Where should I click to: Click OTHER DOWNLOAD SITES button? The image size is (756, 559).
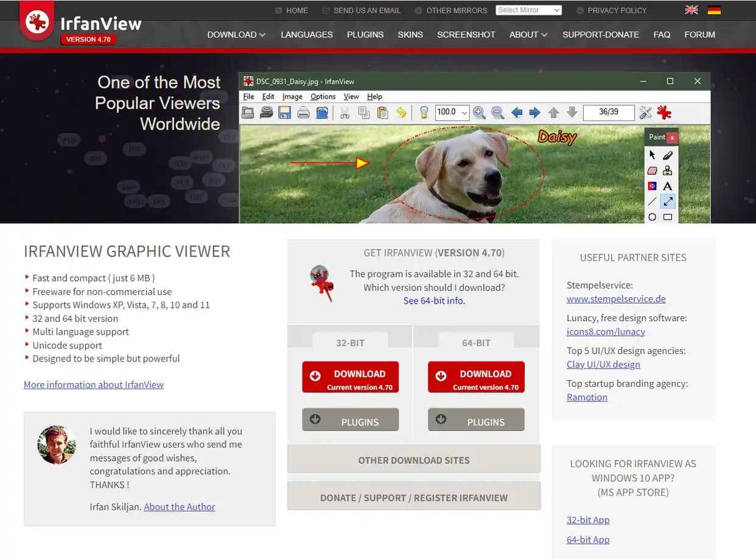click(x=414, y=459)
